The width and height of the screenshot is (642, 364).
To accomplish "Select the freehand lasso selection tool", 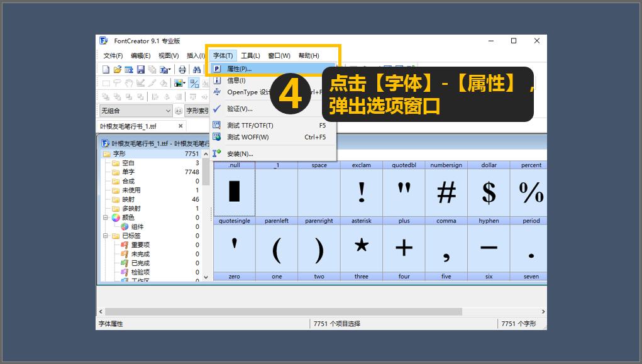I will coord(118,83).
